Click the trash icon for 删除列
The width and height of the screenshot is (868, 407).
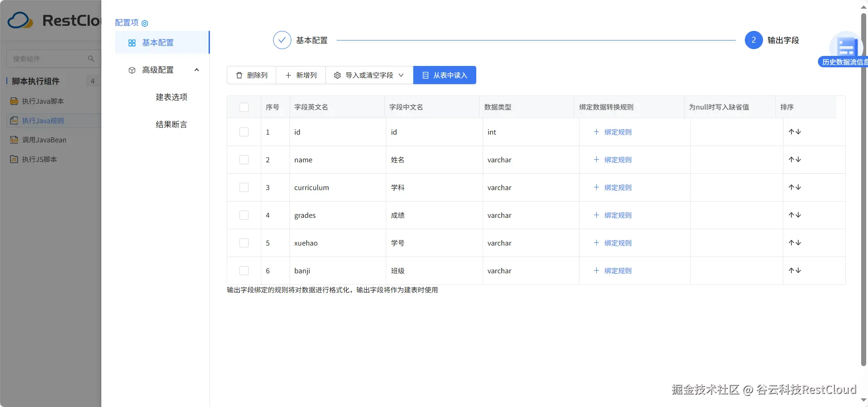tap(239, 75)
